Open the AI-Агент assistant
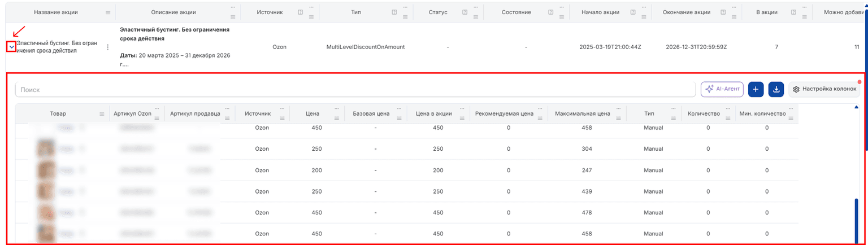This screenshot has height=245, width=868. 722,89
